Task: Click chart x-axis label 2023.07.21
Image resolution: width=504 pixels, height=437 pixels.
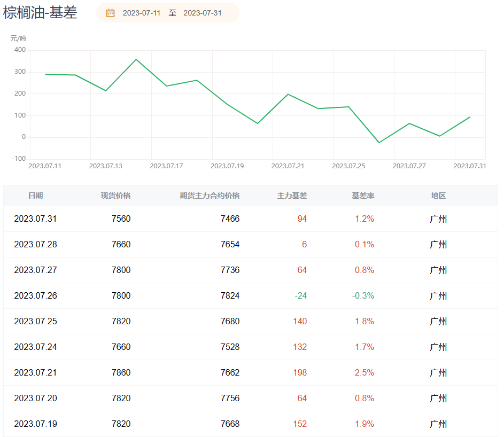Action: 288,166
